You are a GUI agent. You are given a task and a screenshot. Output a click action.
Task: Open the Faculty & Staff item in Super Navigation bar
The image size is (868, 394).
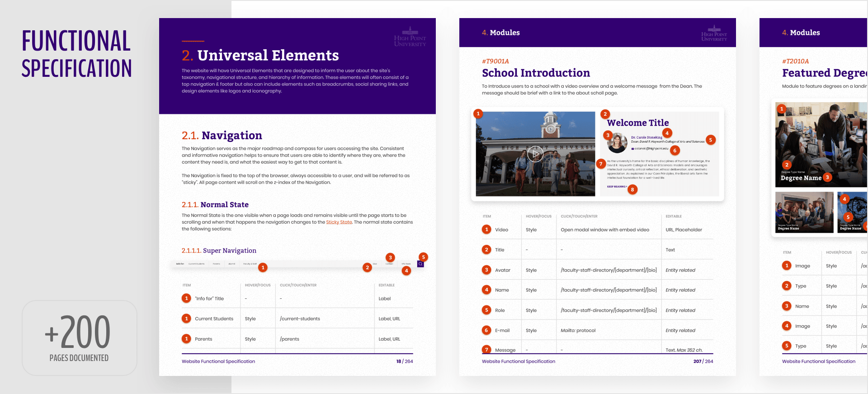coord(250,264)
